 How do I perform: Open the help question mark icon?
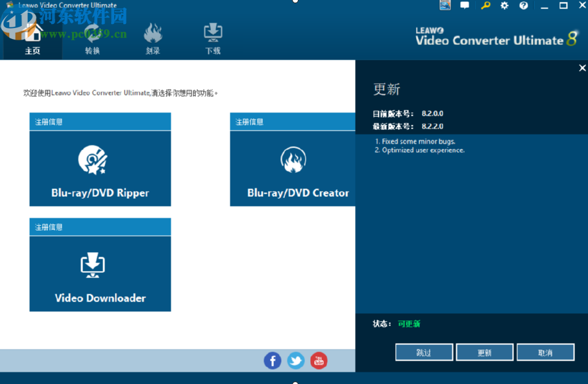point(524,5)
